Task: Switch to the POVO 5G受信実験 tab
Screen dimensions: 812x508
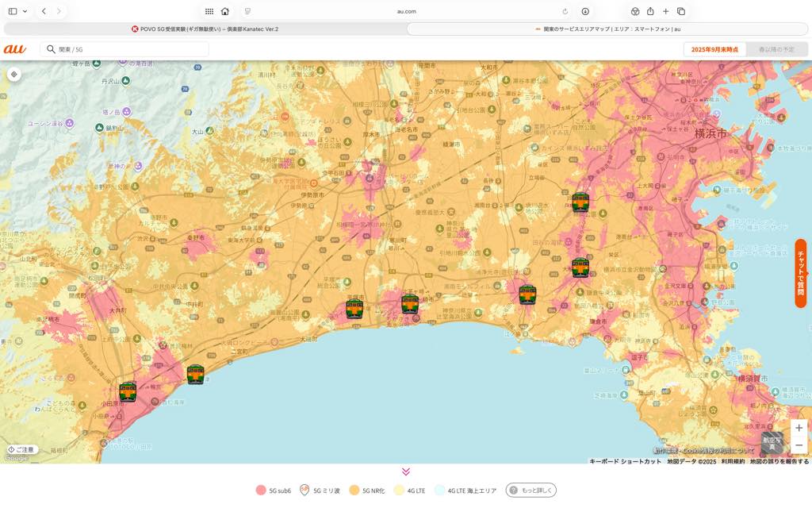Action: (205, 29)
